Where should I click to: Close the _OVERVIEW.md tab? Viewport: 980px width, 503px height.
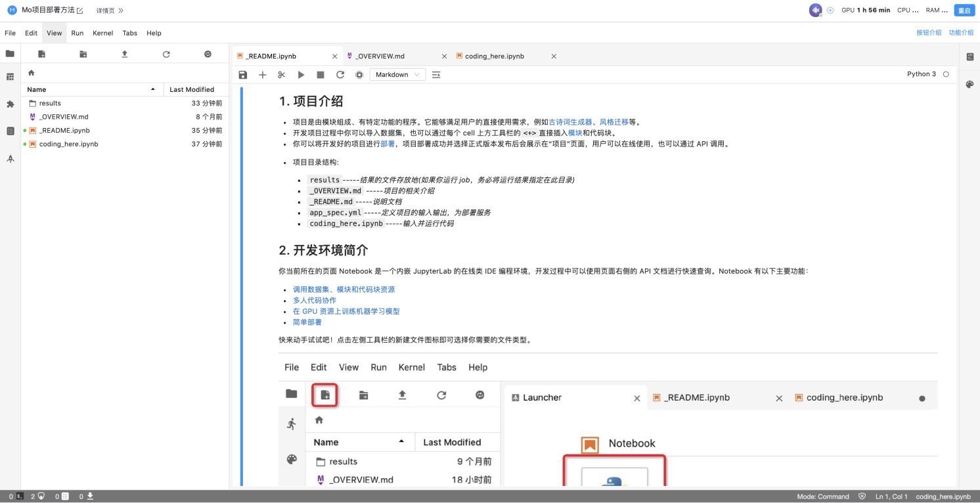(444, 56)
